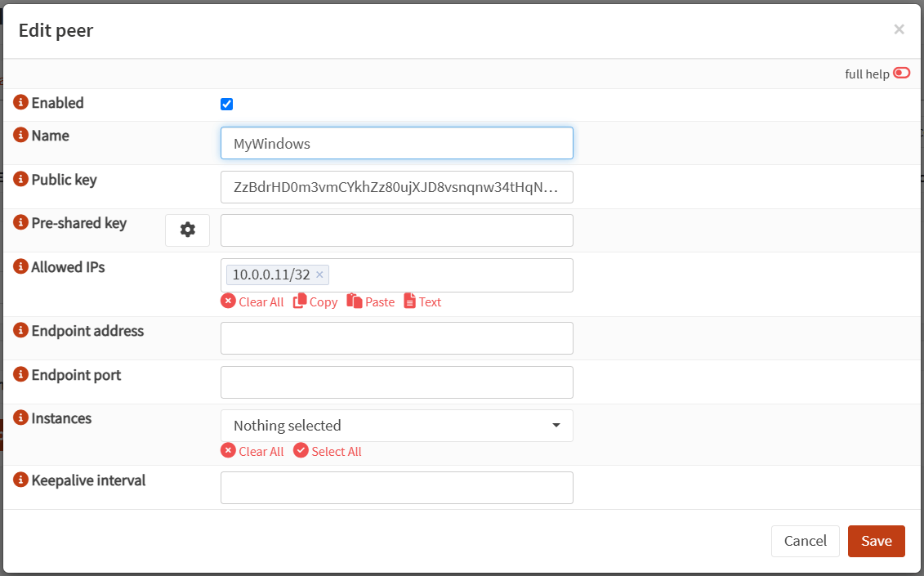
Task: Uncheck the Enabled checkbox
Action: point(227,104)
